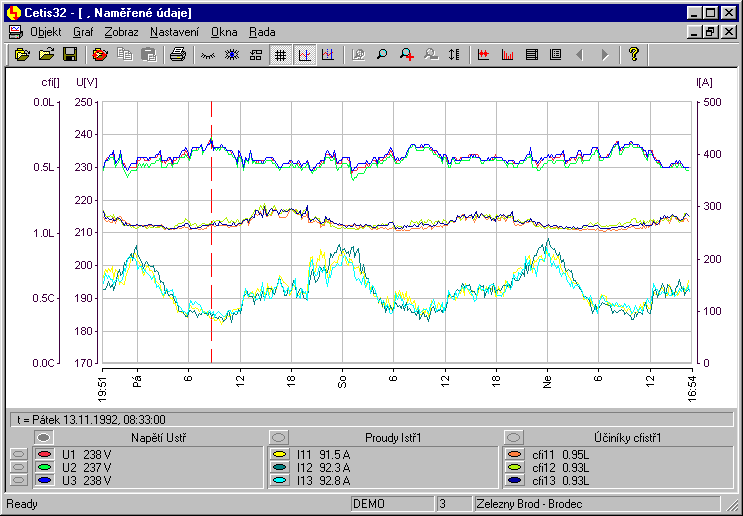Toggle the green U2 curve swatch
Image resolution: width=743 pixels, height=516 pixels.
coord(44,468)
